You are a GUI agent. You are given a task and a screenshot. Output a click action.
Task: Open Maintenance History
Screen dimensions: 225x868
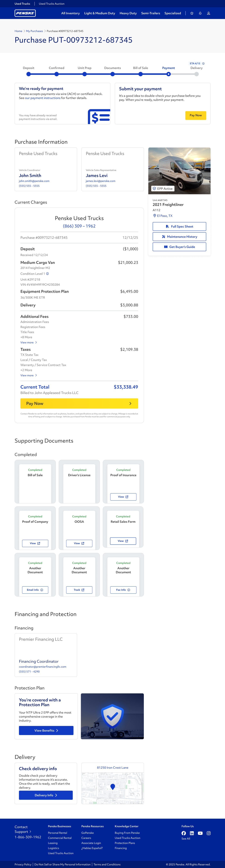(179, 237)
